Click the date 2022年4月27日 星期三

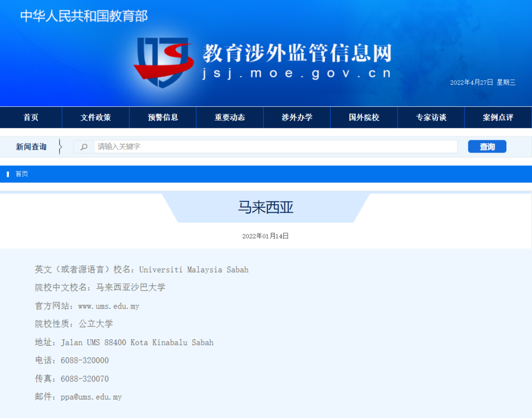(483, 82)
